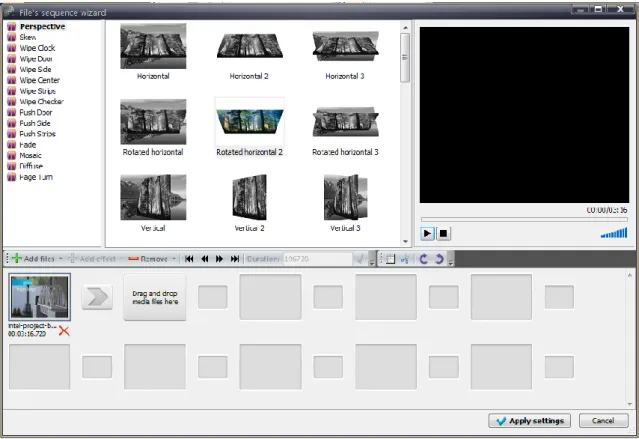Click the icon next to Page Turn

[x=12, y=177]
